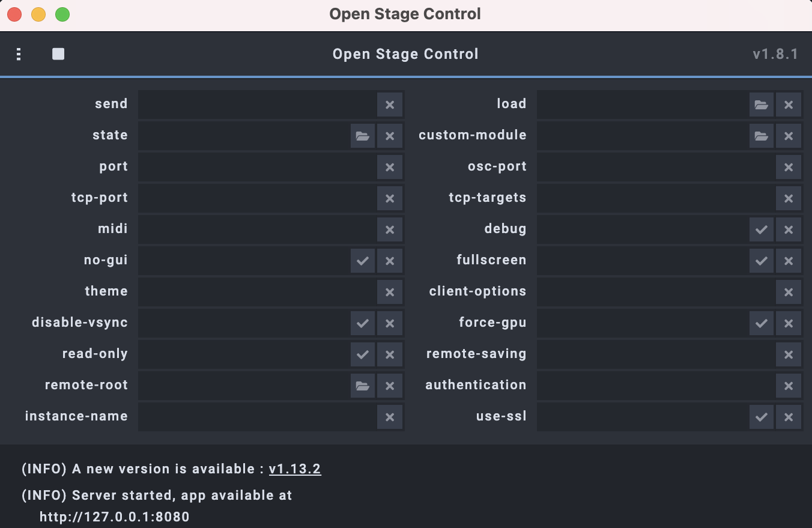Clear the osc-port field
The height and width of the screenshot is (528, 812).
789,167
